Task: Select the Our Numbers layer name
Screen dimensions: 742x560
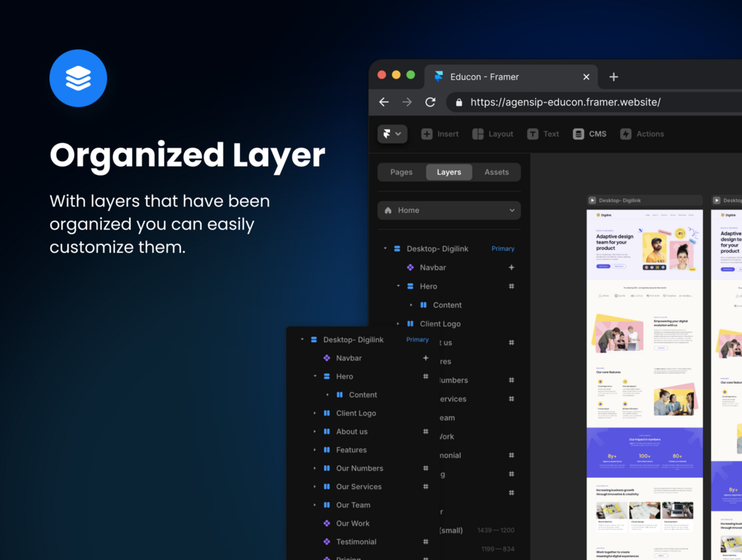Action: click(360, 469)
